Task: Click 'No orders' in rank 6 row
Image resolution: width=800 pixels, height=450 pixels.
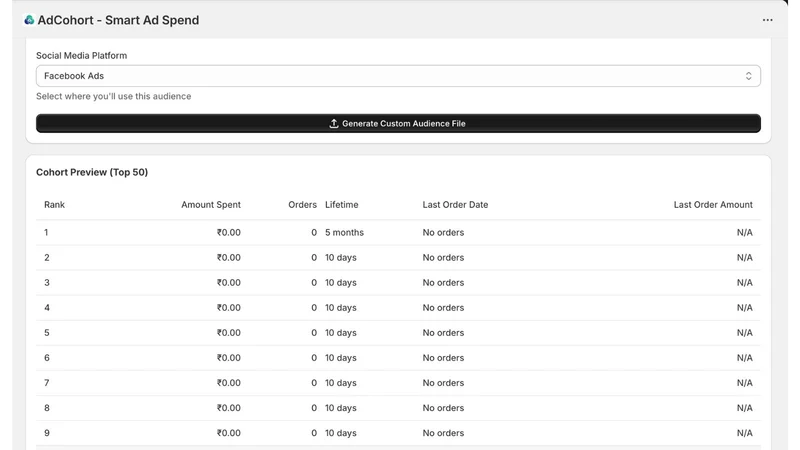Action: tap(443, 358)
